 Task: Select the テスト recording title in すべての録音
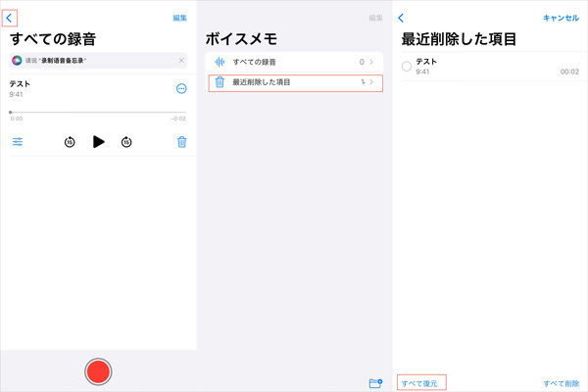click(x=20, y=83)
